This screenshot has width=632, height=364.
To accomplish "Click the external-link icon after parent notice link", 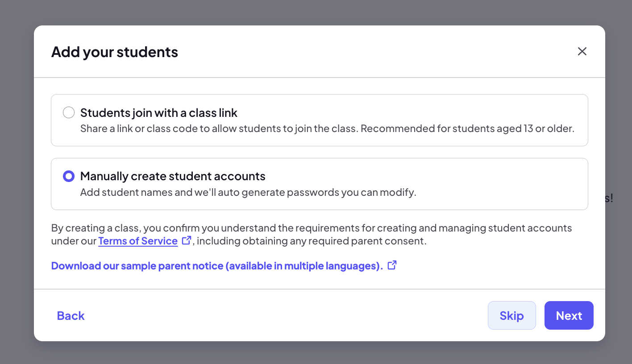I will coord(392,265).
